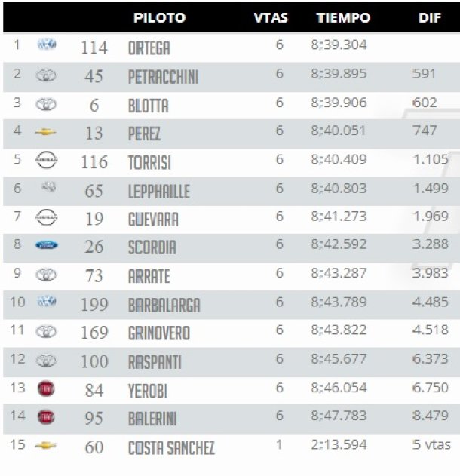This screenshot has width=460, height=476.
Task: Click the Volkswagen logo beside Barbalarga
Action: click(x=47, y=301)
